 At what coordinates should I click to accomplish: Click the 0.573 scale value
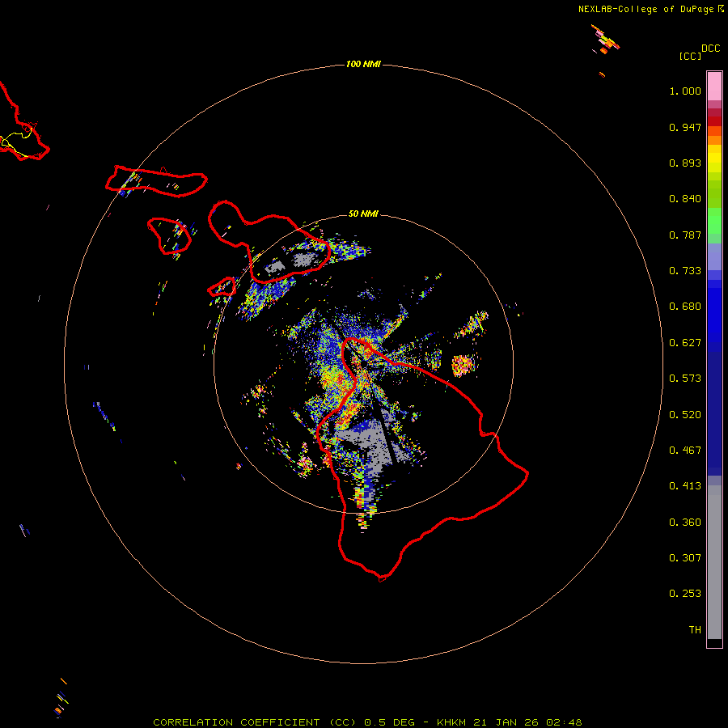pyautogui.click(x=685, y=379)
